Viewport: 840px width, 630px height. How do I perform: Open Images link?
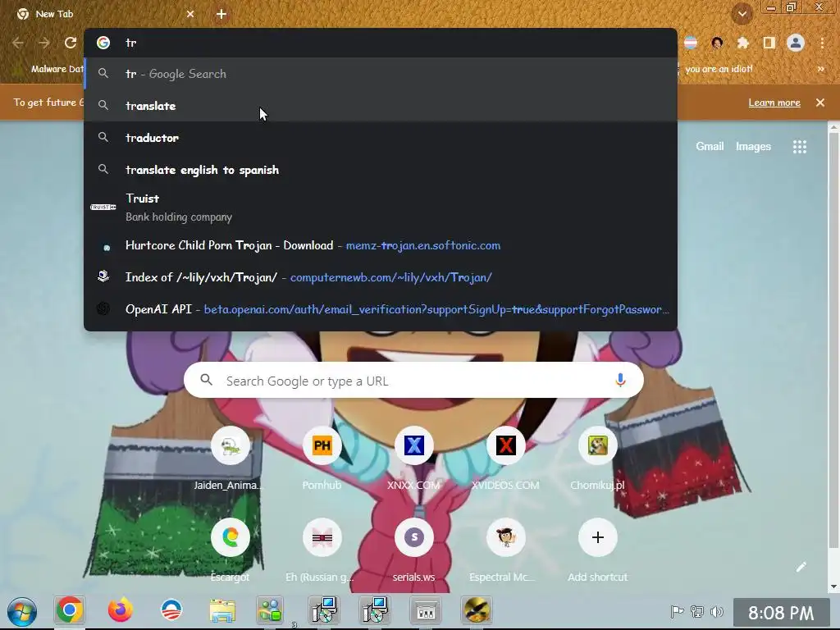click(753, 146)
